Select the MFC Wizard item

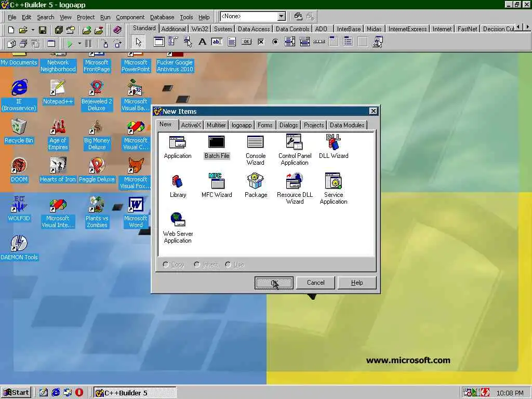pyautogui.click(x=217, y=186)
